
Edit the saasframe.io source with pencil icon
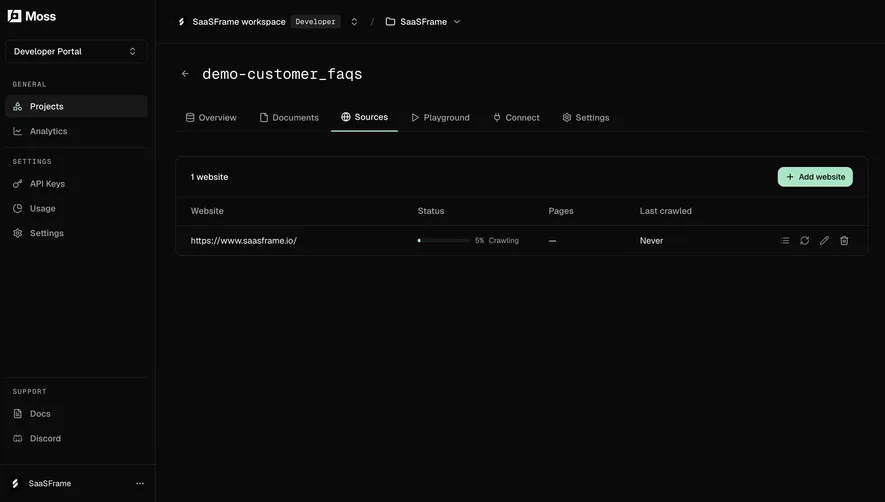pos(824,241)
